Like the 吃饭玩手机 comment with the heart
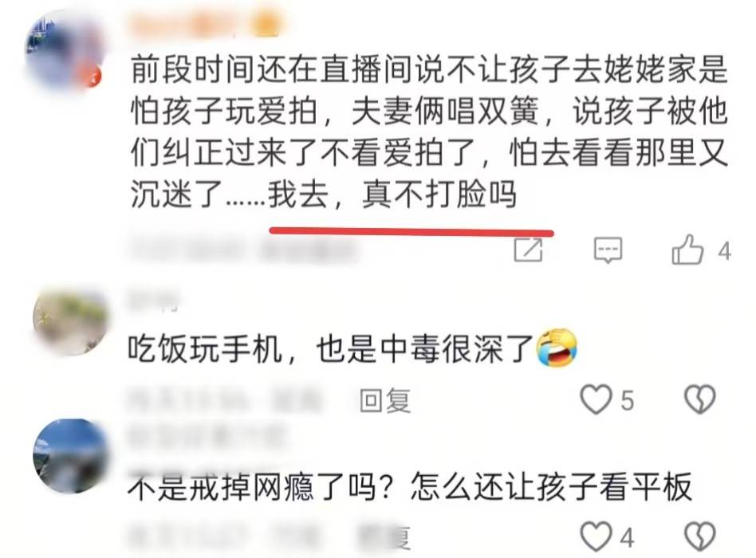 tap(596, 399)
